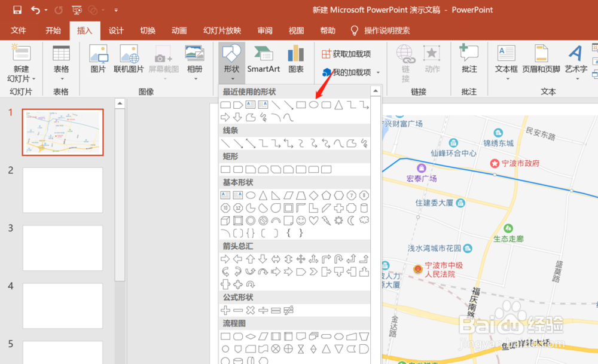
Task: Start slideshow from beginning via quick toolbar
Action: pyautogui.click(x=77, y=10)
